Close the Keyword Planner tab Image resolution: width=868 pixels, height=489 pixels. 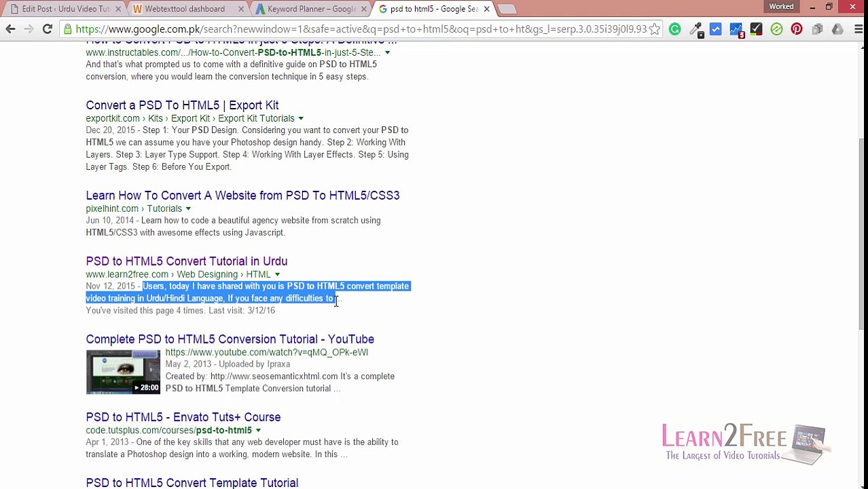point(363,9)
